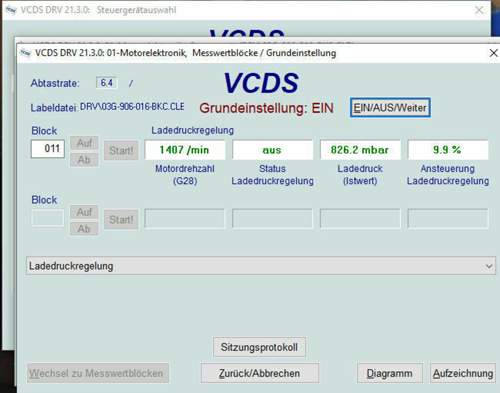The image size is (500, 393).
Task: Start Aufzeichnung logging
Action: pos(463,373)
